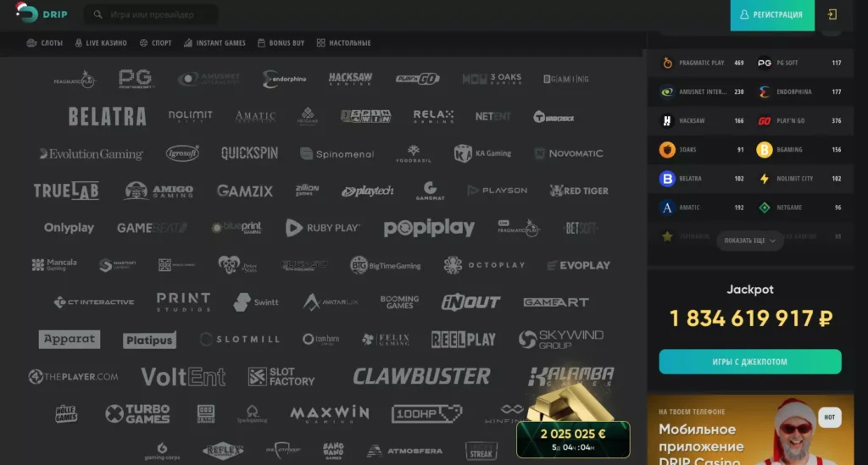
Task: Click the Turbo Games provider logo
Action: [137, 413]
